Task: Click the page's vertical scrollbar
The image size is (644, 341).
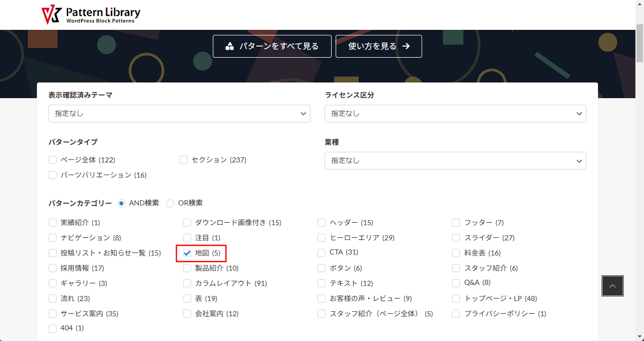Action: click(x=639, y=152)
